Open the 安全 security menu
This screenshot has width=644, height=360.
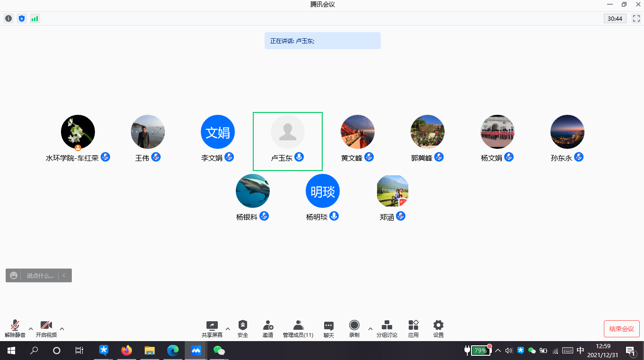(x=243, y=328)
